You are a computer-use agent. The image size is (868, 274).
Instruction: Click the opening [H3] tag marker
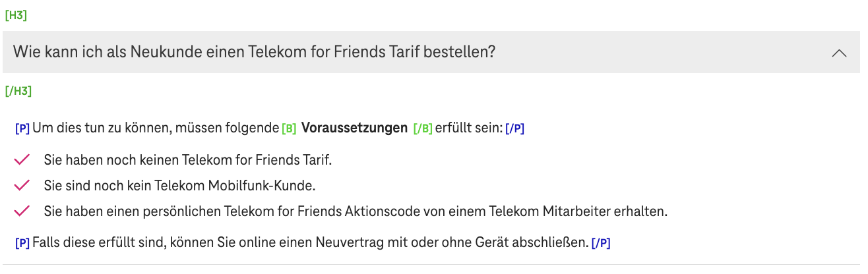15,15
